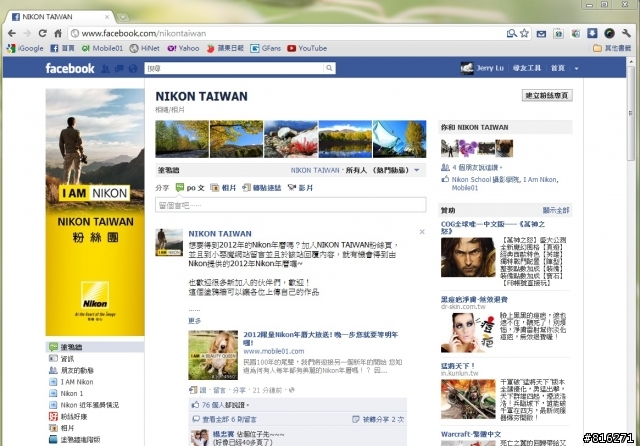Click show all sponsored ads link

point(556,211)
